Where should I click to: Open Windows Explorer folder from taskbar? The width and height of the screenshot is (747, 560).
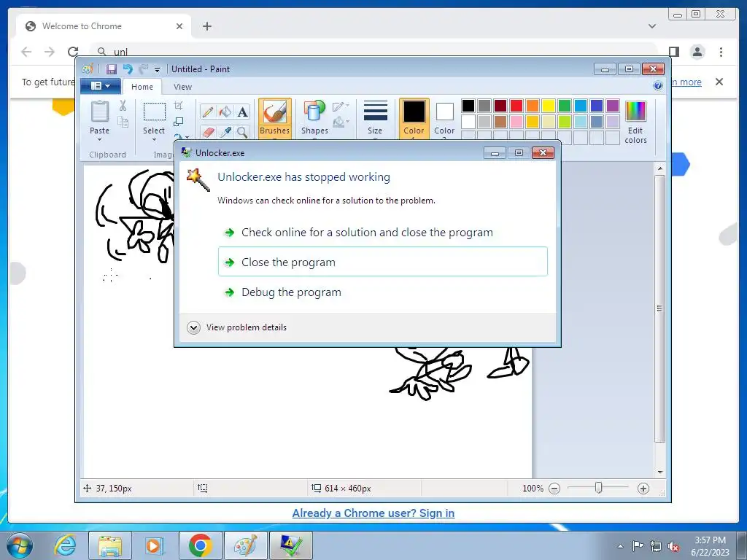(x=110, y=545)
